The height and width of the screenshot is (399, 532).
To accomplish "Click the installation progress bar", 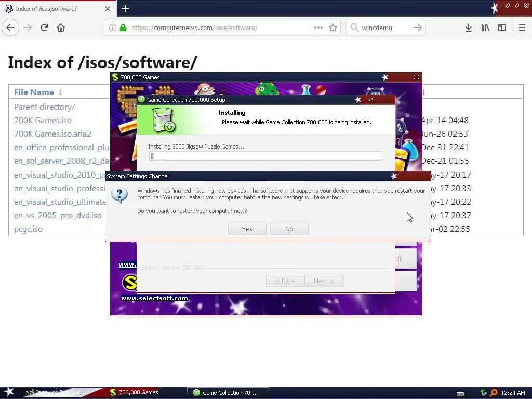I will (265, 156).
